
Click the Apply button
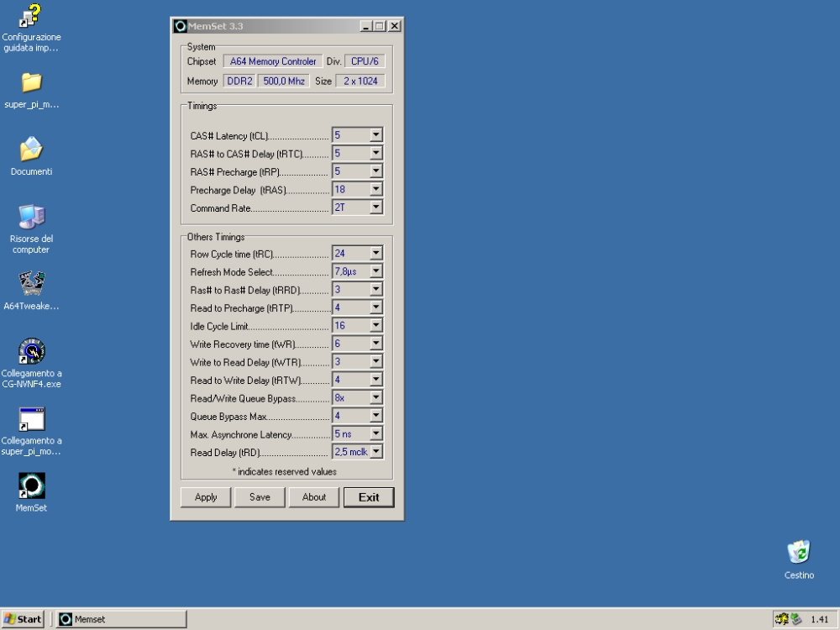point(206,497)
